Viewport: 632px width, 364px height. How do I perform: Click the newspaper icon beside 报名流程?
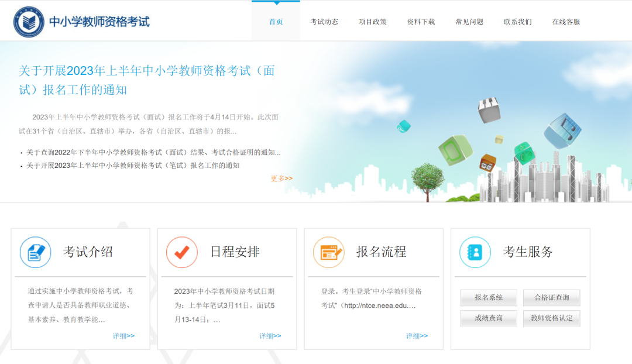pyautogui.click(x=328, y=252)
